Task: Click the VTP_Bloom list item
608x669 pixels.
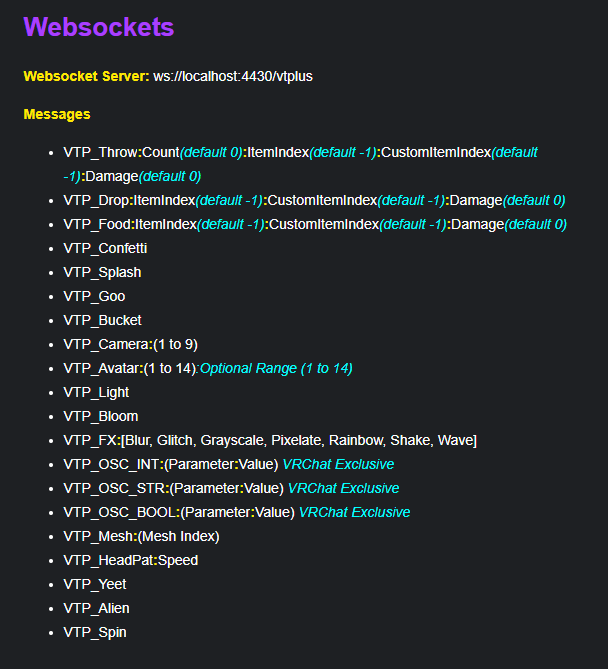Action: (x=101, y=416)
